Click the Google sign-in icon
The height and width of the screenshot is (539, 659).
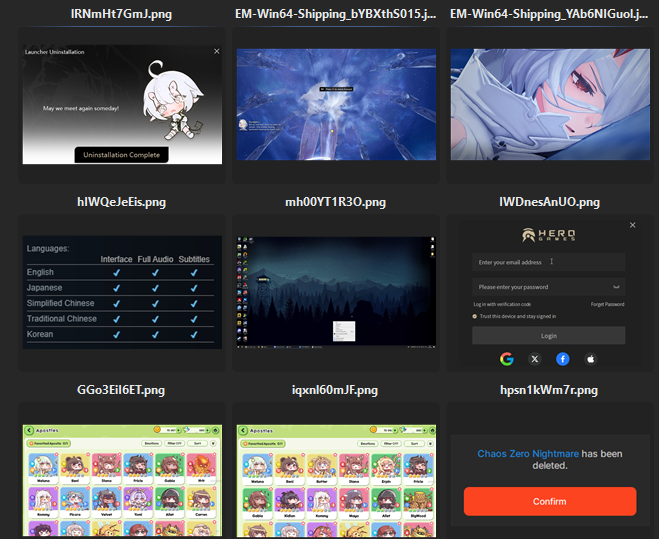click(507, 359)
